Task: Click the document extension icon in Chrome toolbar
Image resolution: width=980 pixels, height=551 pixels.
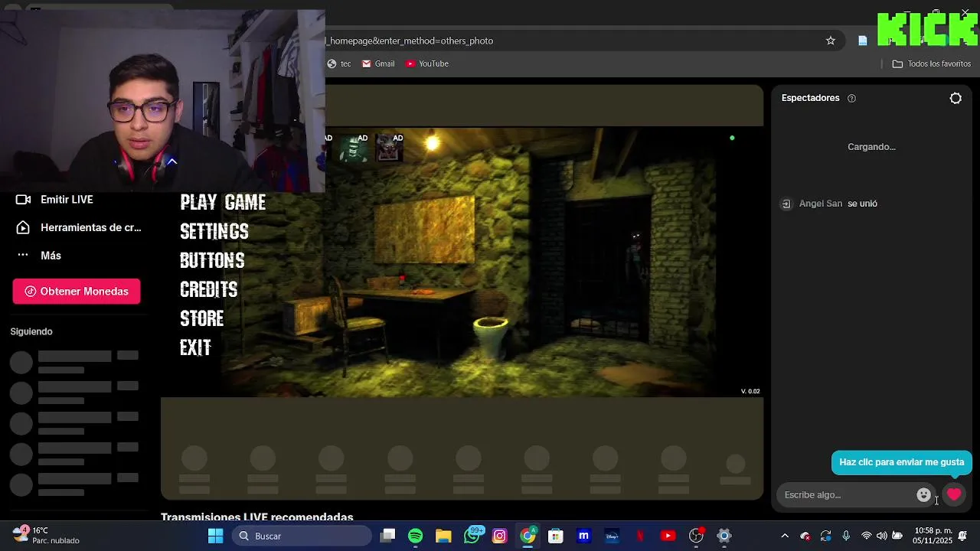Action: (863, 41)
